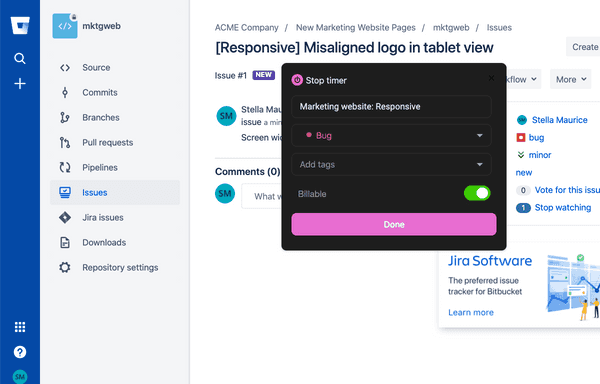Turn off the Billable toggle
This screenshot has height=384, width=600.
click(x=477, y=193)
